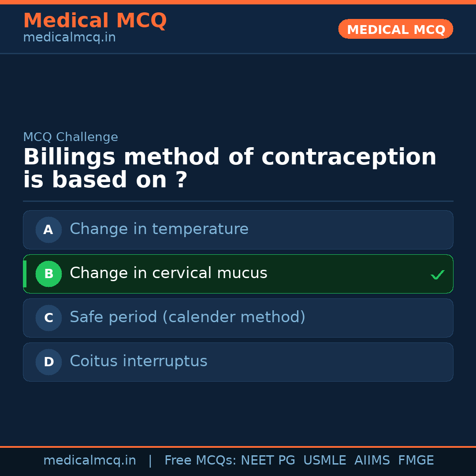Click the A option circle badge
This screenshot has width=476, height=476.
point(48,230)
